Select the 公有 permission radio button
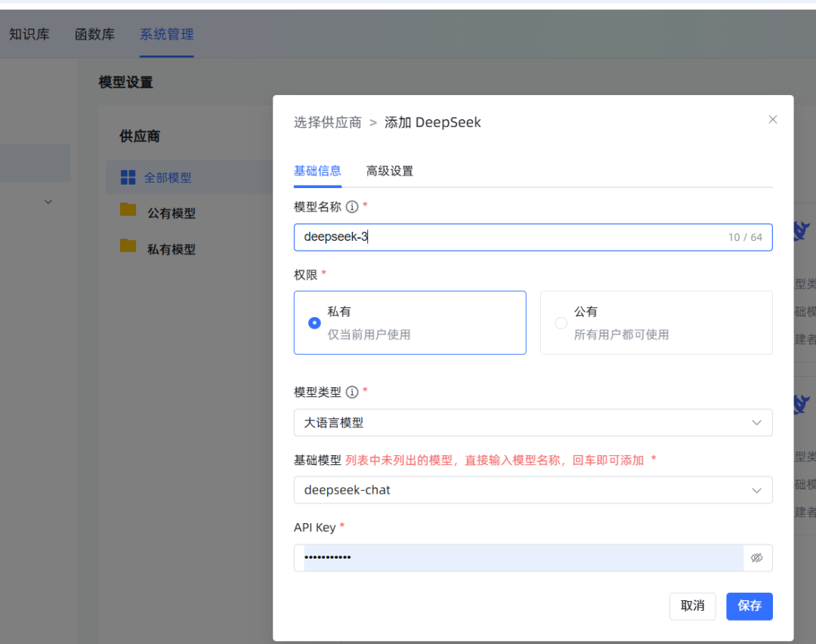The width and height of the screenshot is (816, 644). coord(560,322)
